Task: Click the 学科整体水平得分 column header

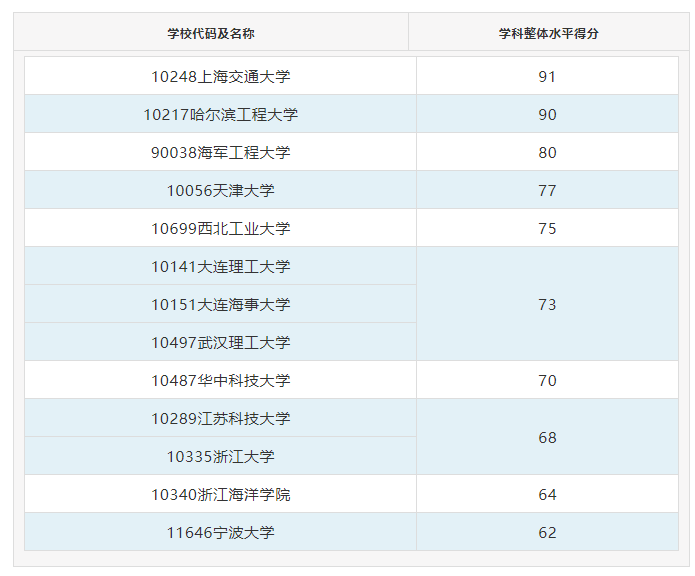Action: click(x=548, y=33)
